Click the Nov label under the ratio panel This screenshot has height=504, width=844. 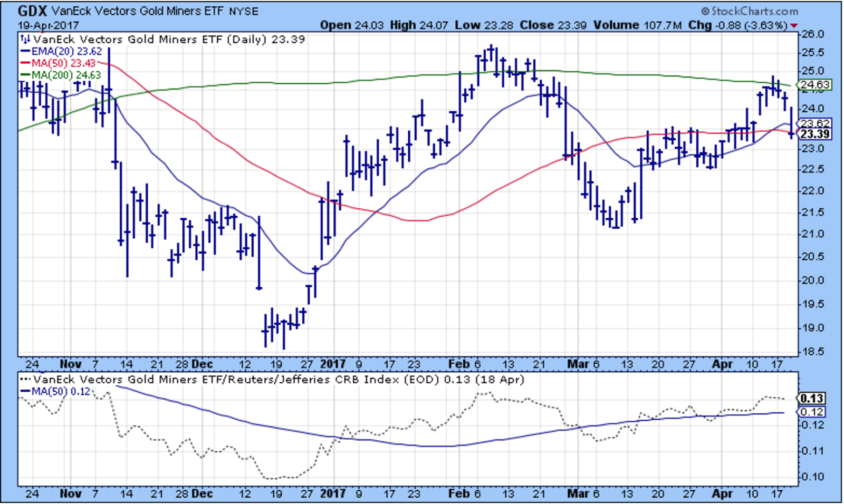click(x=71, y=494)
